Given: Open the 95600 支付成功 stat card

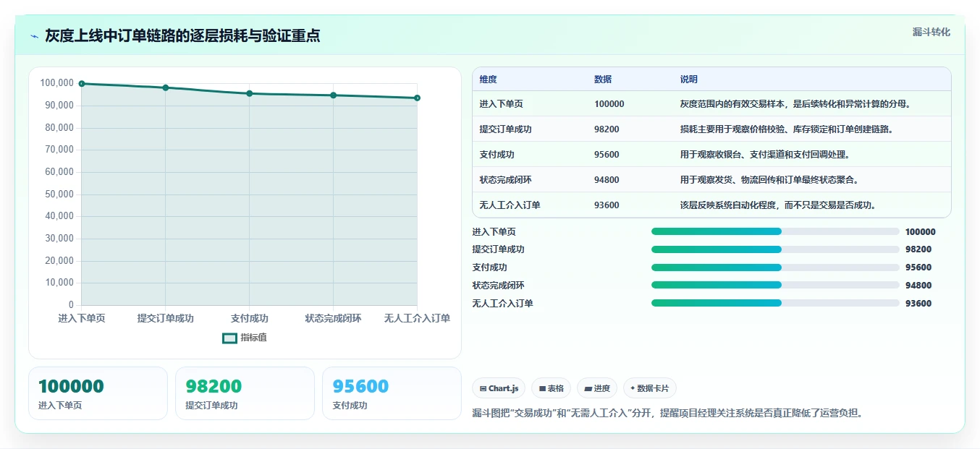Looking at the screenshot, I should coord(392,393).
